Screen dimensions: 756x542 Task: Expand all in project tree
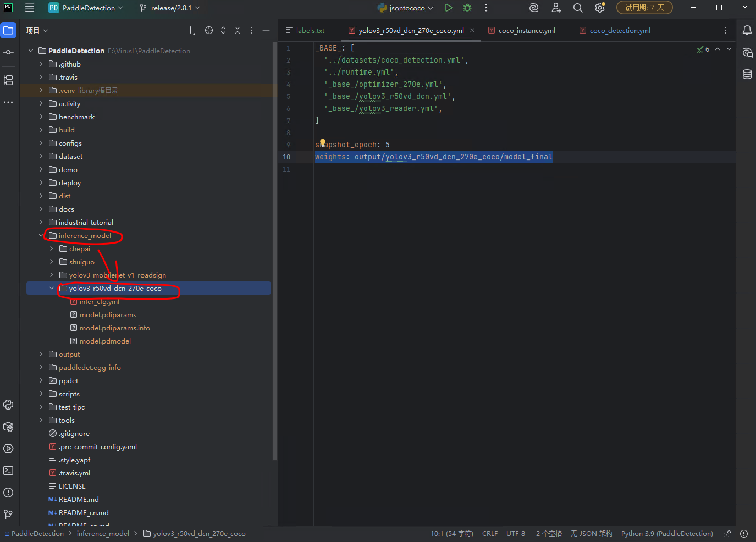223,30
